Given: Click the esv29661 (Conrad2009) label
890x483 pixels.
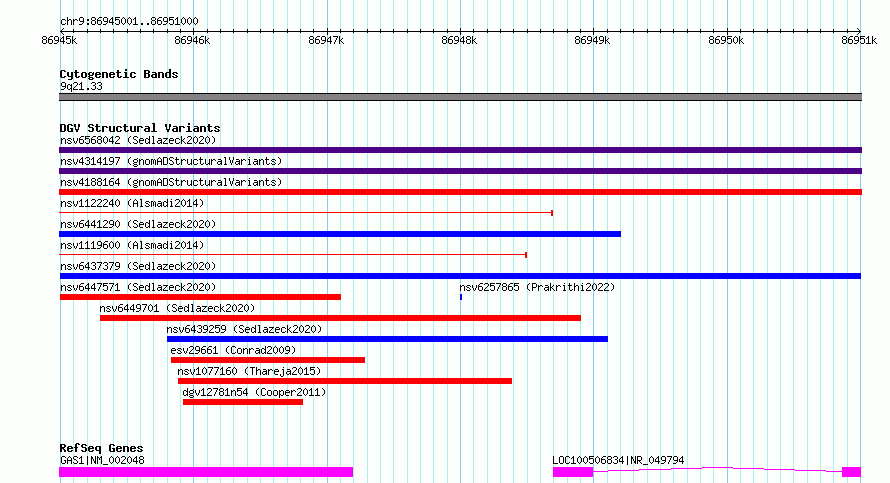Looking at the screenshot, I should pyautogui.click(x=233, y=350).
